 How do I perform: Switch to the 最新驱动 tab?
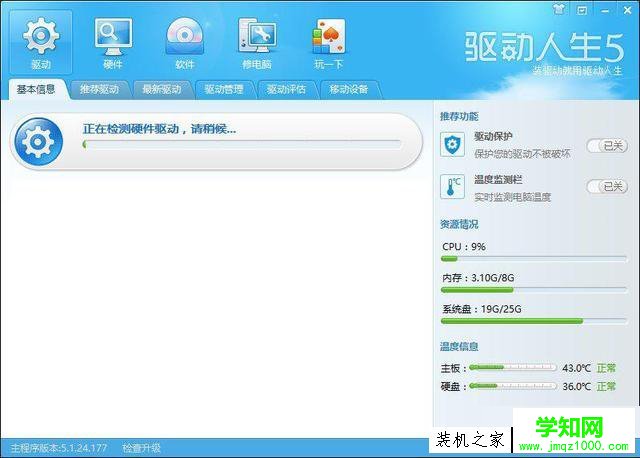tap(162, 89)
